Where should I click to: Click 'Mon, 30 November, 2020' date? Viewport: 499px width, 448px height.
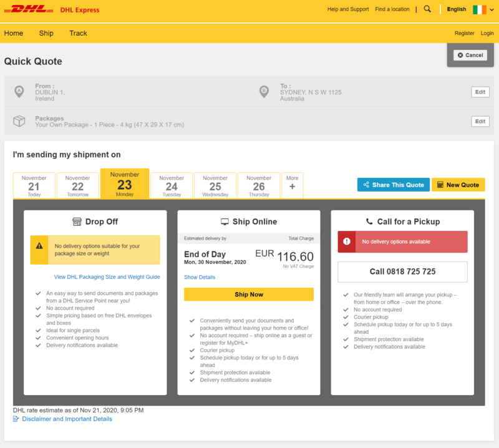(x=215, y=262)
